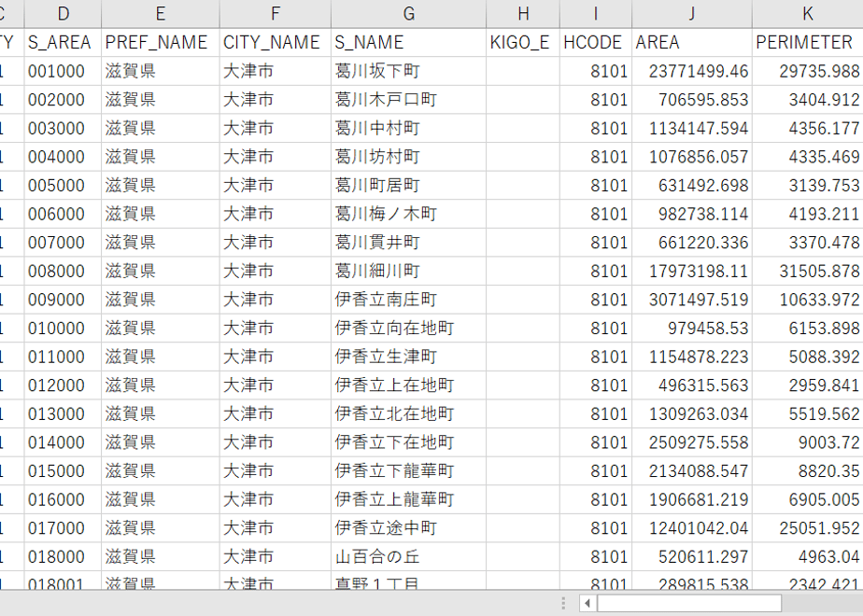Viewport: 863px width, 616px height.
Task: Select AREA value 979458.53
Action: point(692,329)
